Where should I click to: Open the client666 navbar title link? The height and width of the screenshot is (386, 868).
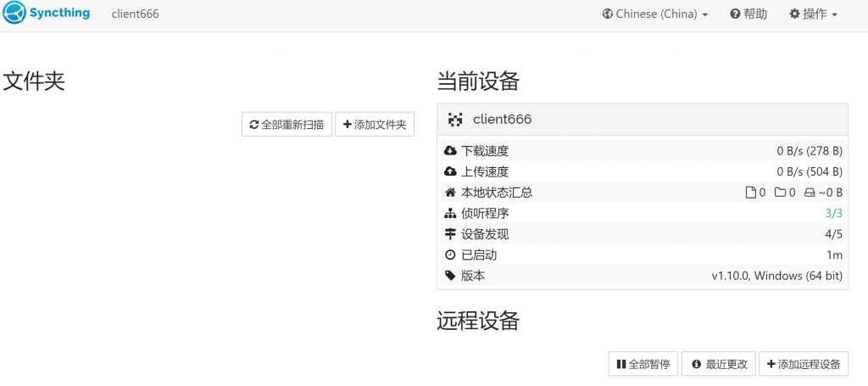135,14
